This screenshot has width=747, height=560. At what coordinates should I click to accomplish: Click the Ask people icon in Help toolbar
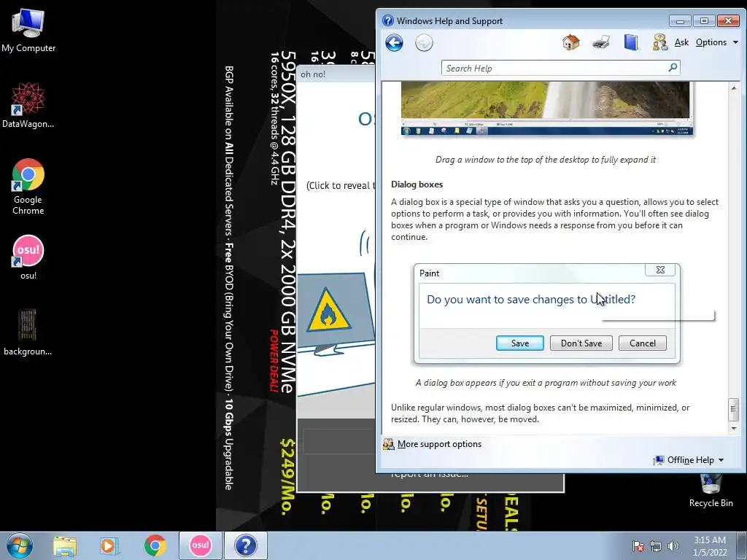tap(660, 42)
